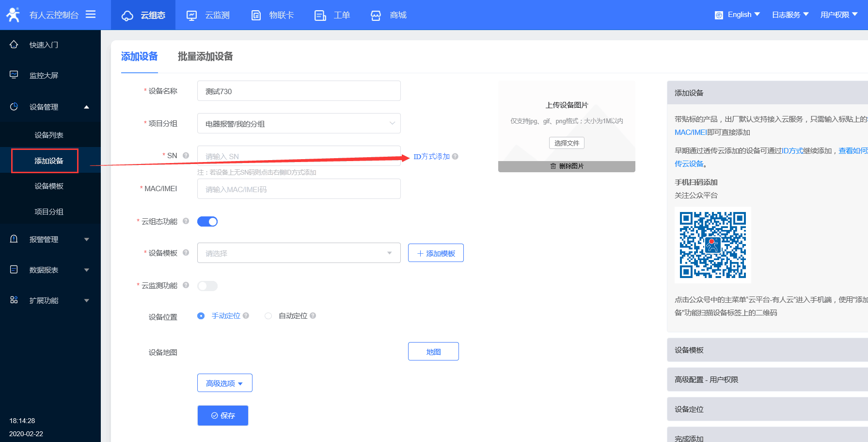Image resolution: width=868 pixels, height=442 pixels.
Task: Click help icon next to ID方式添加
Action: pos(455,156)
